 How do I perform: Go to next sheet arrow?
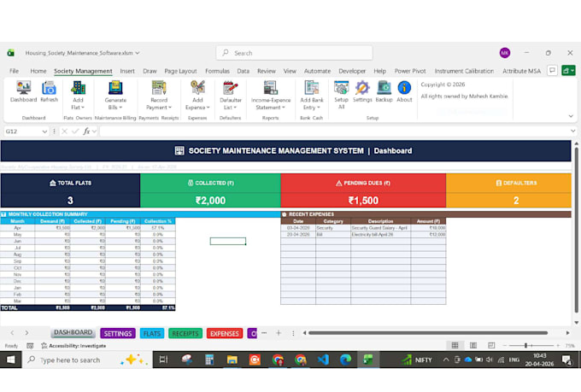point(26,333)
